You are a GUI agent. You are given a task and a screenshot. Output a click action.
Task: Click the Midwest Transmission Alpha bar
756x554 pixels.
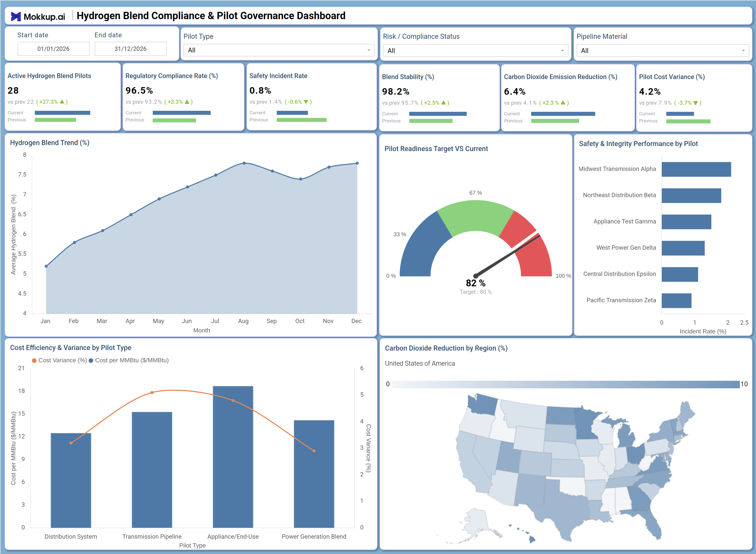tap(696, 169)
